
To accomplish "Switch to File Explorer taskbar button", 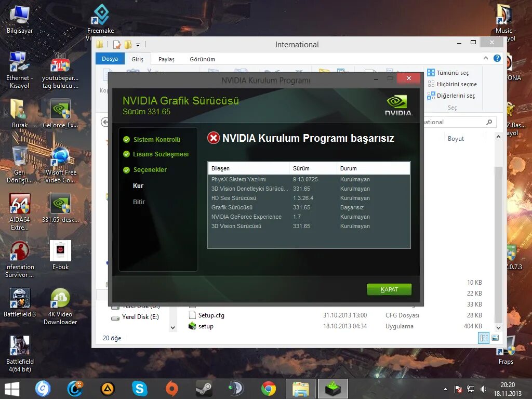I will pyautogui.click(x=300, y=389).
